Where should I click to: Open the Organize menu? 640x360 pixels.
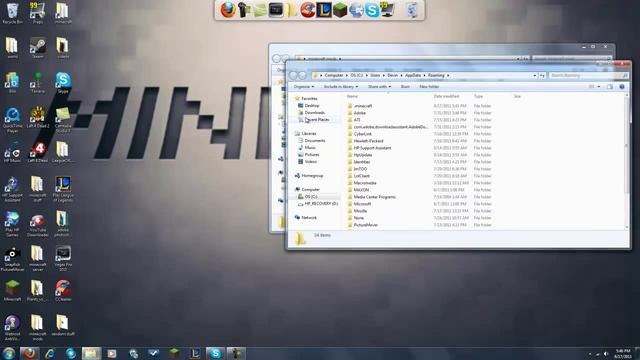click(x=304, y=87)
